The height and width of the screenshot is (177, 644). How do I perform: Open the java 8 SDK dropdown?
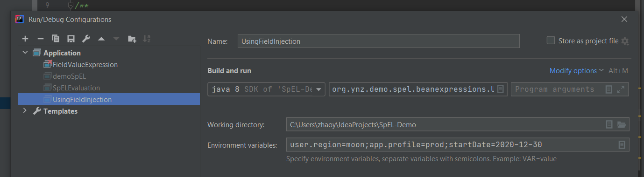click(x=267, y=89)
